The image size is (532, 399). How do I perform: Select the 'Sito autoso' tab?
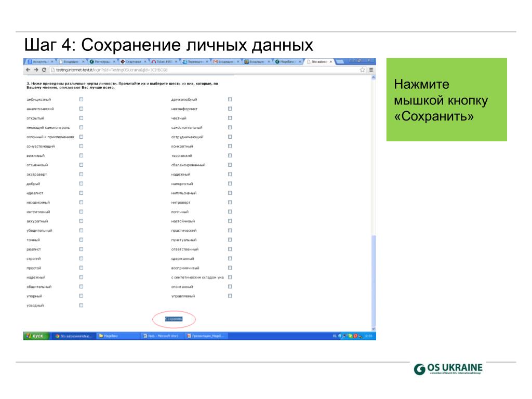319,62
